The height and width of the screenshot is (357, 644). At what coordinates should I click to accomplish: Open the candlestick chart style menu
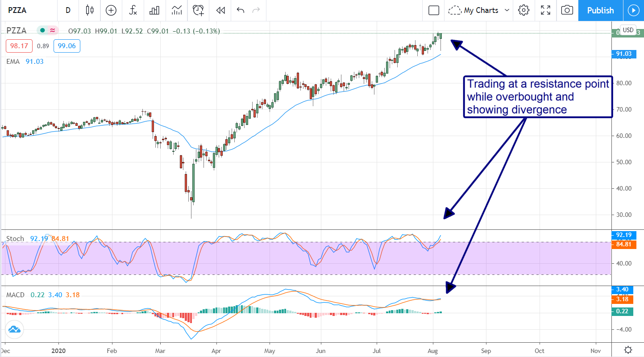click(x=90, y=10)
